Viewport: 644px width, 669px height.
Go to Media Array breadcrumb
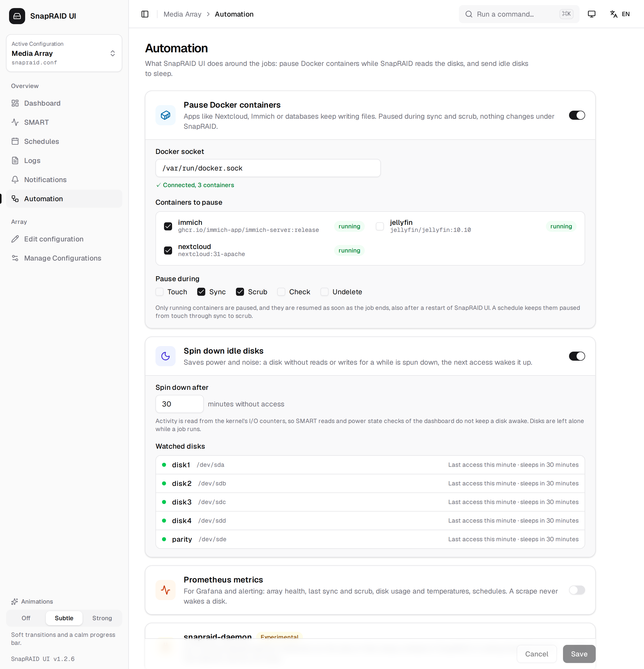click(x=182, y=14)
